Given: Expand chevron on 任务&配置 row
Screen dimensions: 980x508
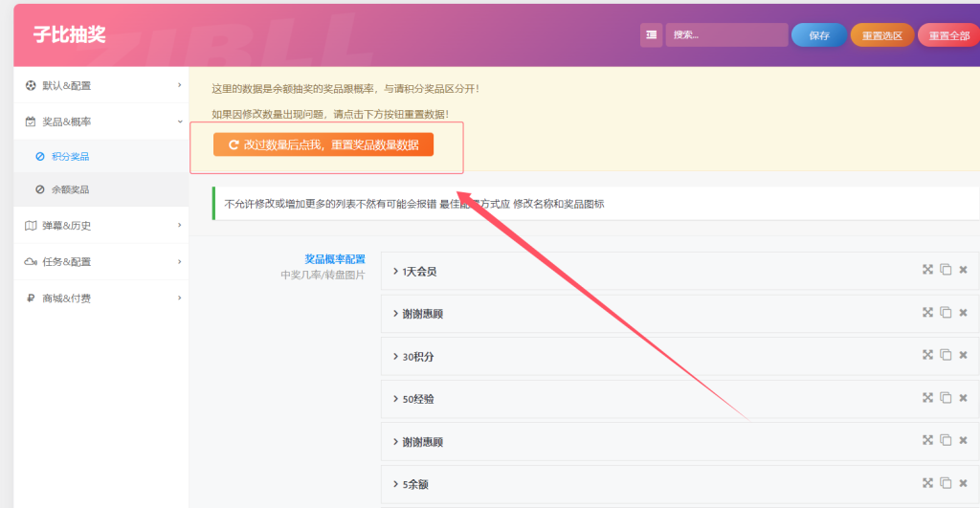Looking at the screenshot, I should pyautogui.click(x=179, y=261).
